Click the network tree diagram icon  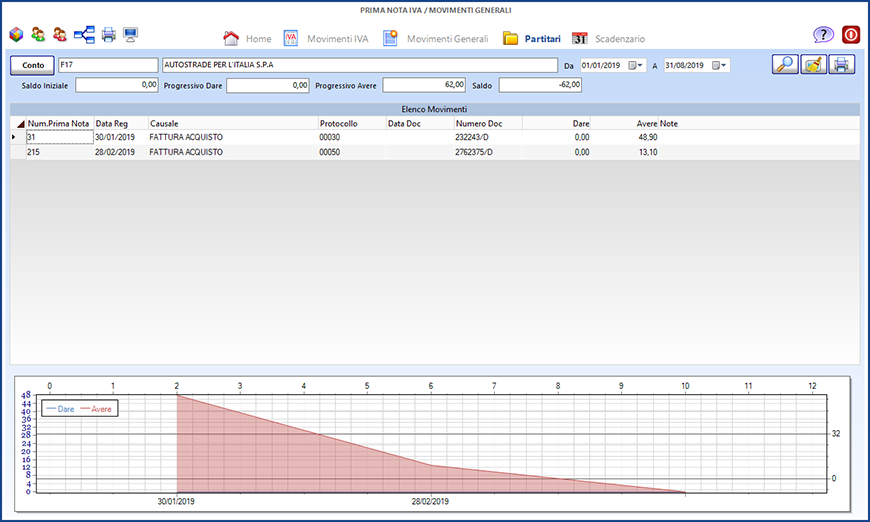pos(85,35)
